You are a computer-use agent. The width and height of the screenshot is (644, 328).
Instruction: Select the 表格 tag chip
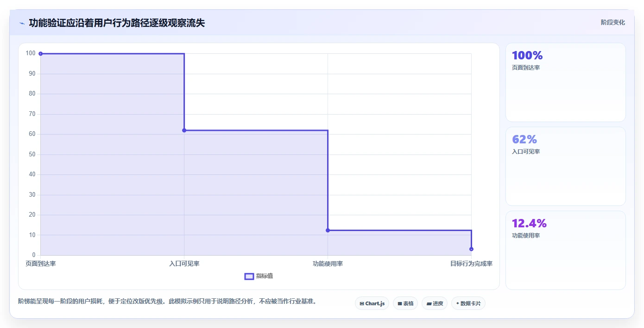(405, 303)
